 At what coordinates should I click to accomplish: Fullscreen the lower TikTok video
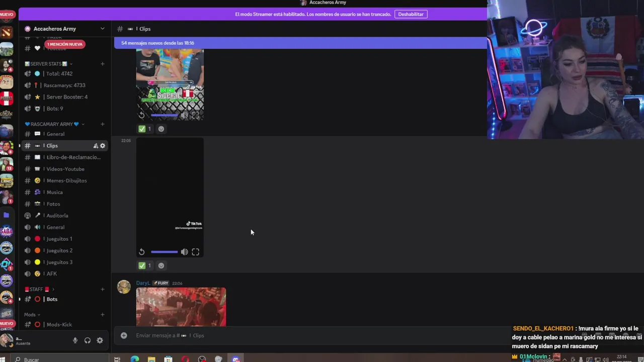(196, 252)
